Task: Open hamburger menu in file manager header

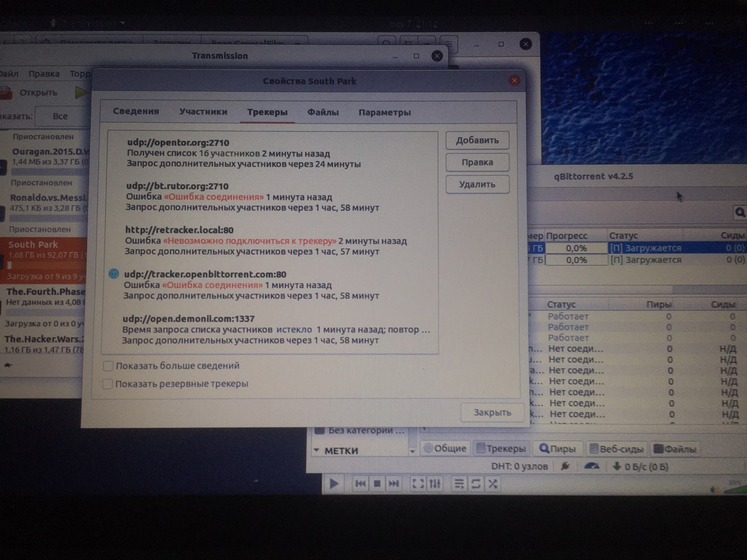Action: 448,43
